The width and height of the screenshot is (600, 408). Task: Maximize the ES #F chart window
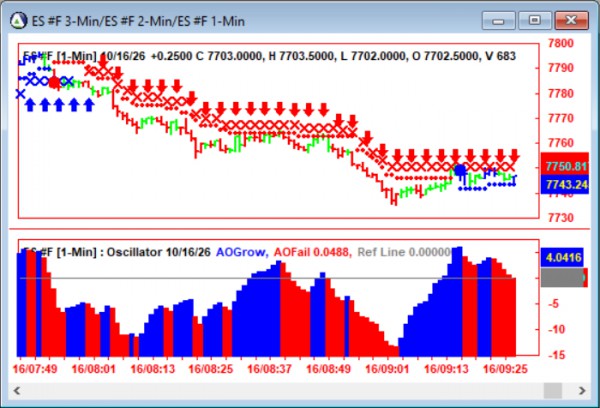tap(535, 20)
